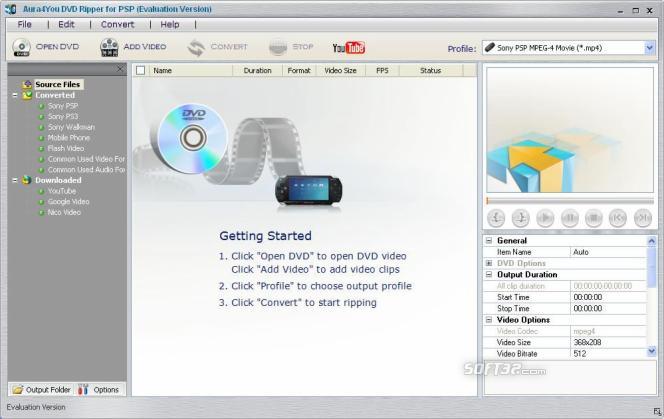Click the properties panel scroll up arrow
Screen dimensions: 664x419
651,241
